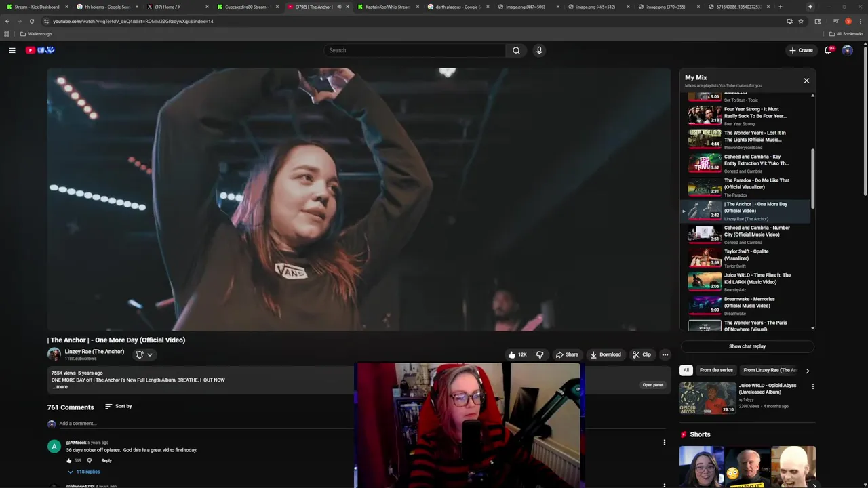Bookmark this page with the star

click(801, 21)
